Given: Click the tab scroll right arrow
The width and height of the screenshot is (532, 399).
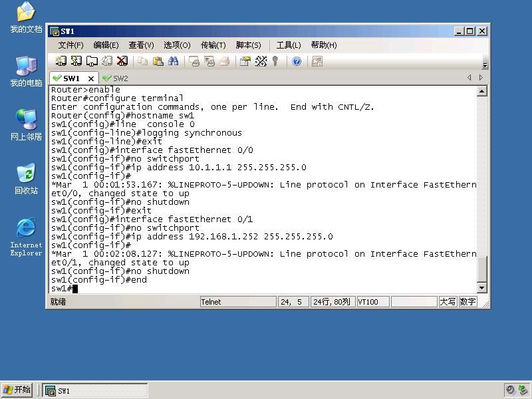Looking at the screenshot, I should coord(481,77).
